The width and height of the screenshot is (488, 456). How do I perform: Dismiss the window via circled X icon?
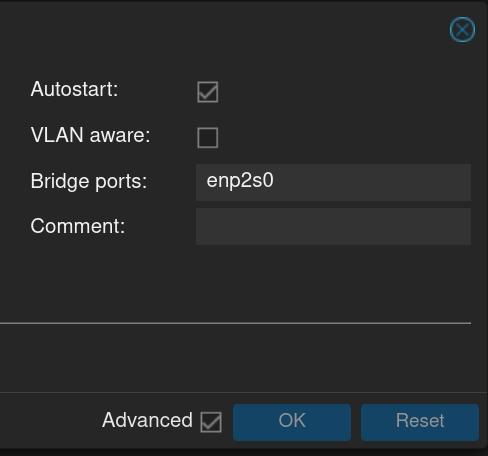[462, 30]
